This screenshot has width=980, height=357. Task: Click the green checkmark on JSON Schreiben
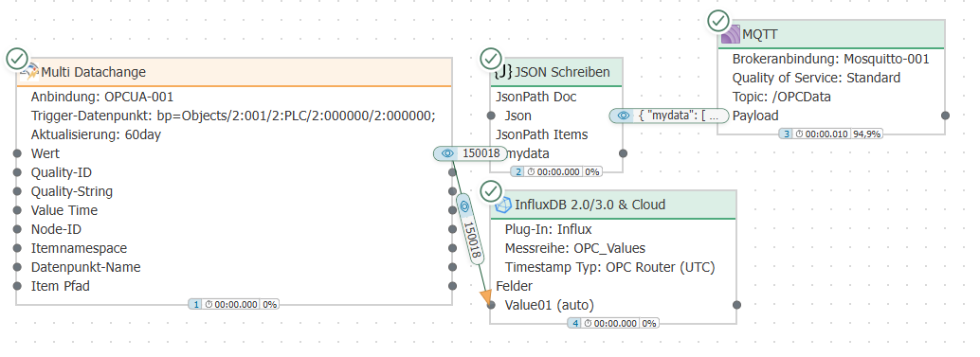[x=491, y=59]
